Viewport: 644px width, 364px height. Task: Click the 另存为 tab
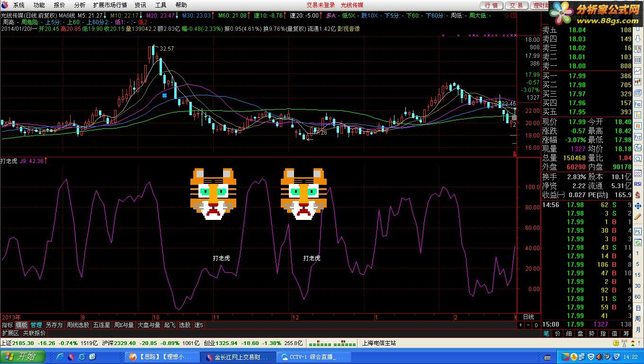click(x=54, y=325)
